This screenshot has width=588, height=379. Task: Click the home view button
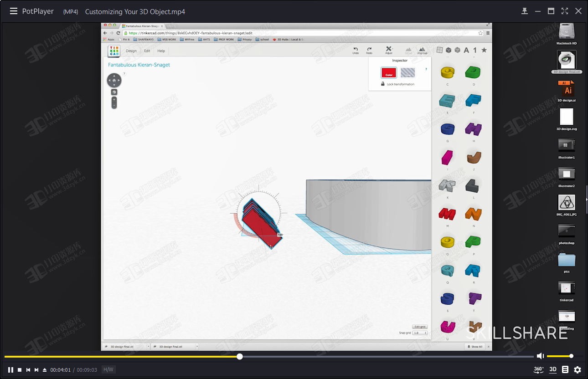coord(114,81)
